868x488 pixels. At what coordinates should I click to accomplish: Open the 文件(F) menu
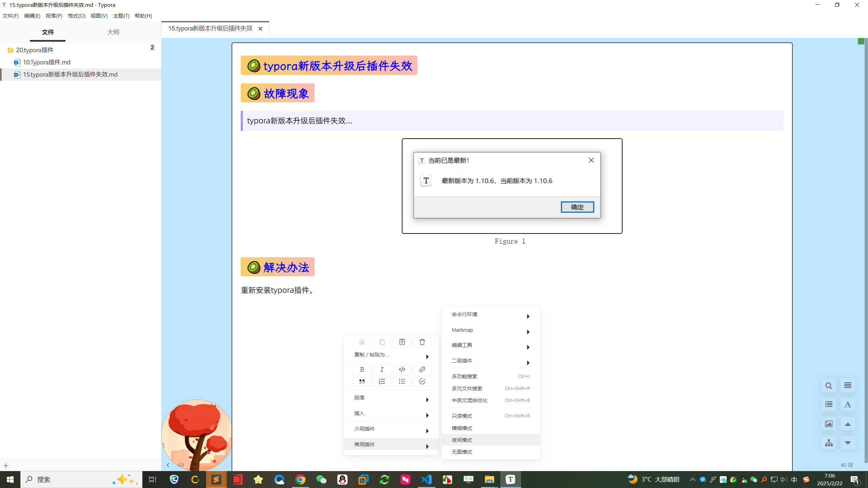pos(11,16)
